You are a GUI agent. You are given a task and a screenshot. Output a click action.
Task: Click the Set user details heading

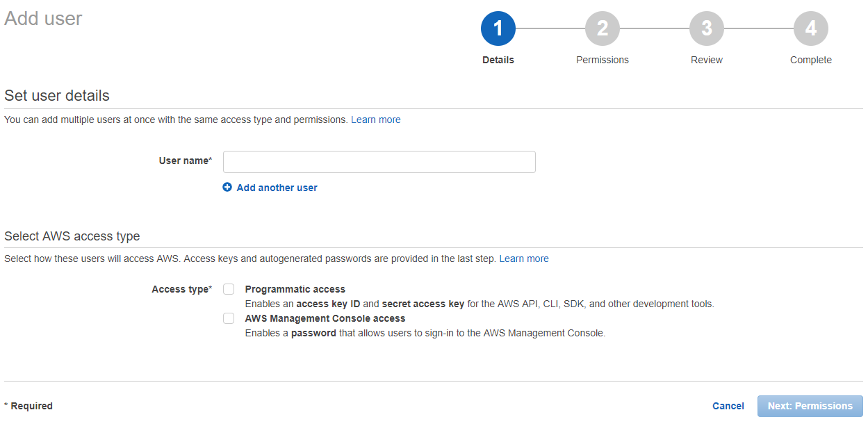point(57,95)
